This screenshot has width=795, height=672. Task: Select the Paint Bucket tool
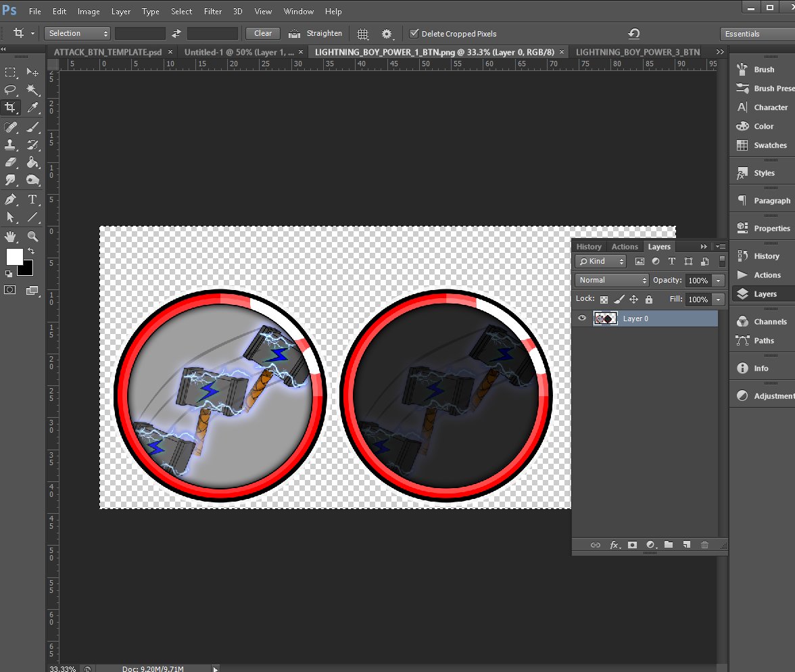click(32, 162)
